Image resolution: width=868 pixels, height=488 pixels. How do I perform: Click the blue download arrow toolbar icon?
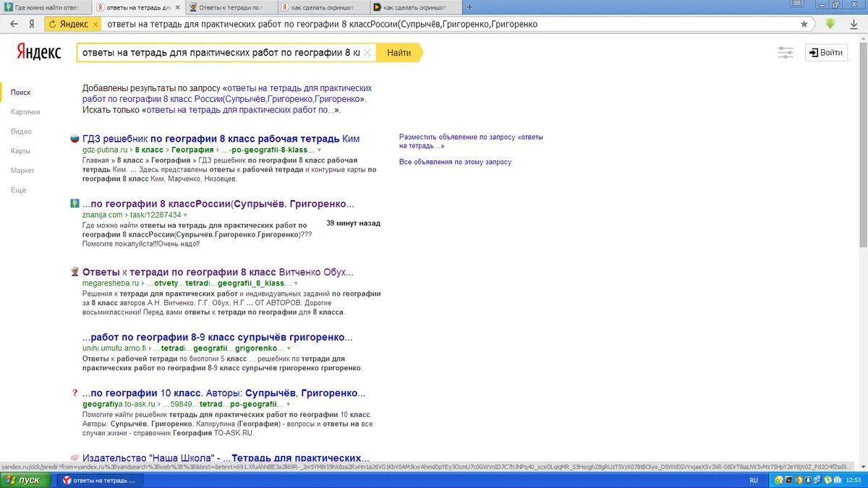(x=854, y=24)
